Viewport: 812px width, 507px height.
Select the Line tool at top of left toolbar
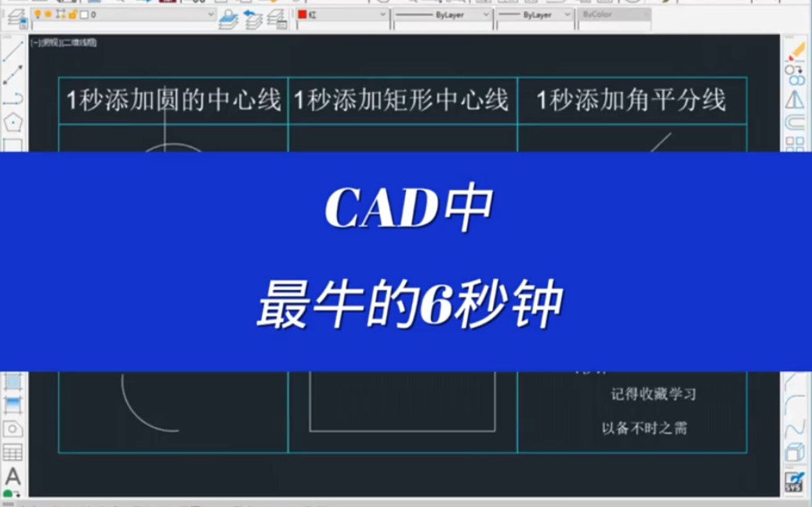(x=12, y=50)
